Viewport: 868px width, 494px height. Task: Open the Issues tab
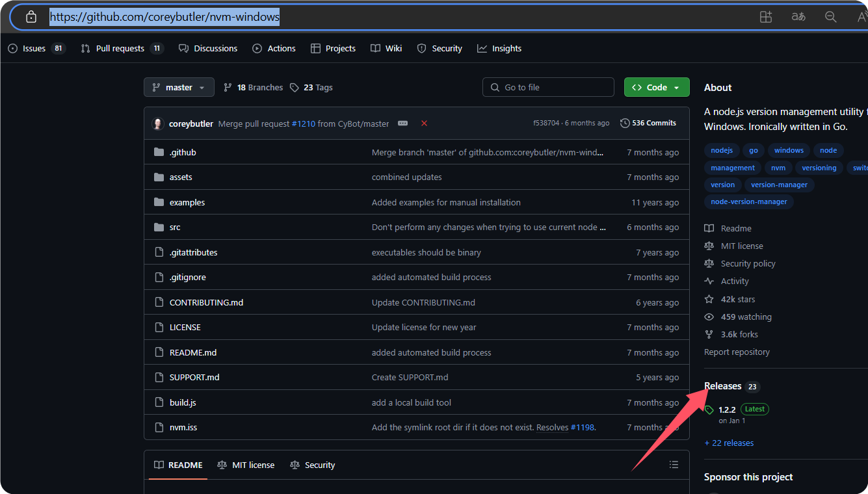[36, 48]
